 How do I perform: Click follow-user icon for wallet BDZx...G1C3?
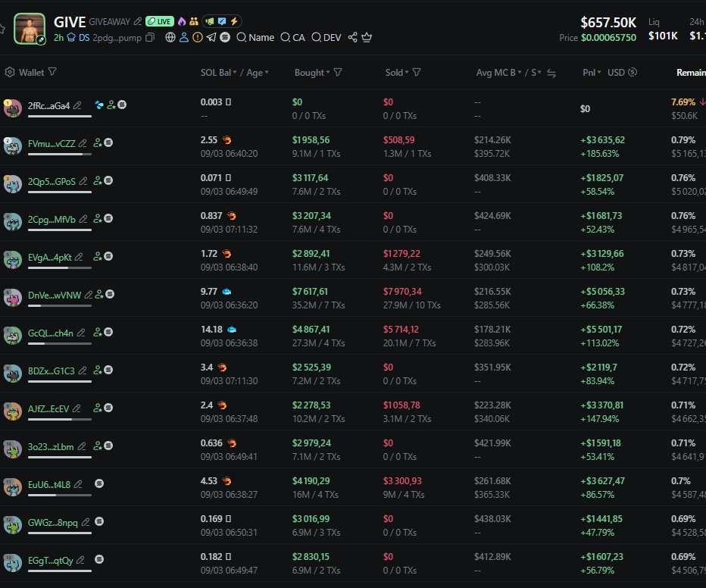97,370
